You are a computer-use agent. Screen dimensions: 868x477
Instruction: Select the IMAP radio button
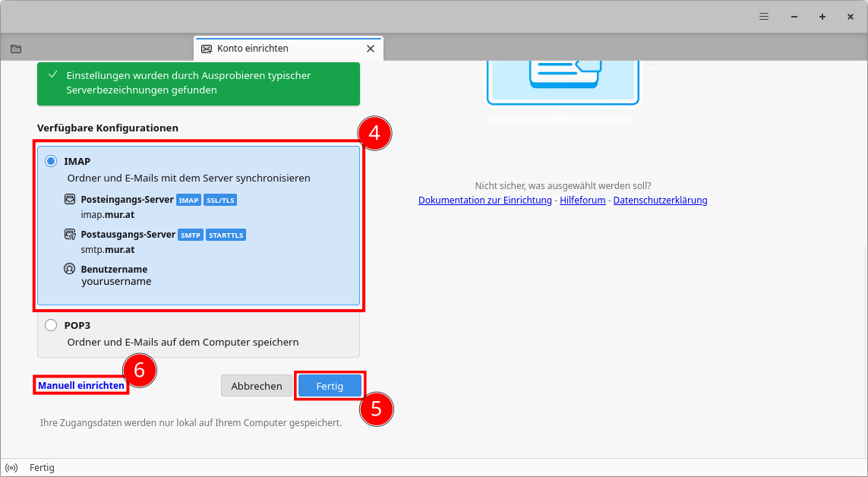[51, 161]
